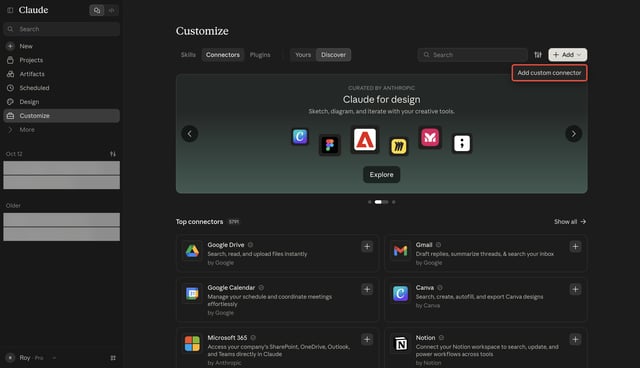This screenshot has width=640, height=368.
Task: Click the Google Calendar logo icon
Action: [192, 293]
